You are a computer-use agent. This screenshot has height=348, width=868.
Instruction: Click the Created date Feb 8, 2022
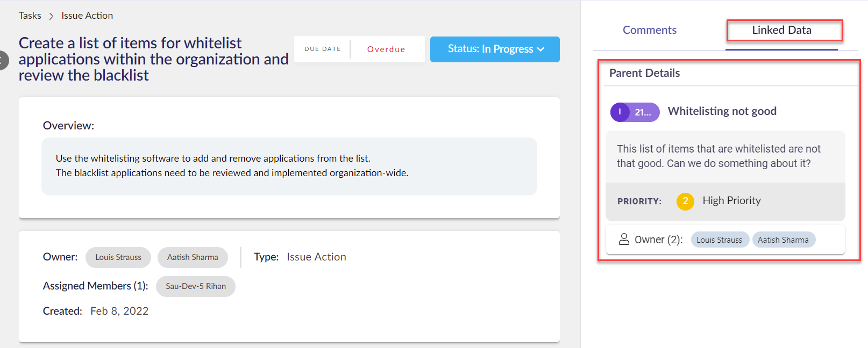pyautogui.click(x=119, y=311)
